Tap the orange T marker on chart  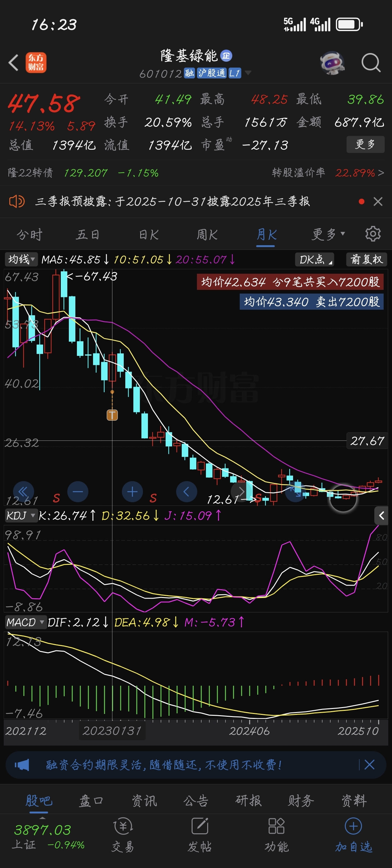point(112,415)
